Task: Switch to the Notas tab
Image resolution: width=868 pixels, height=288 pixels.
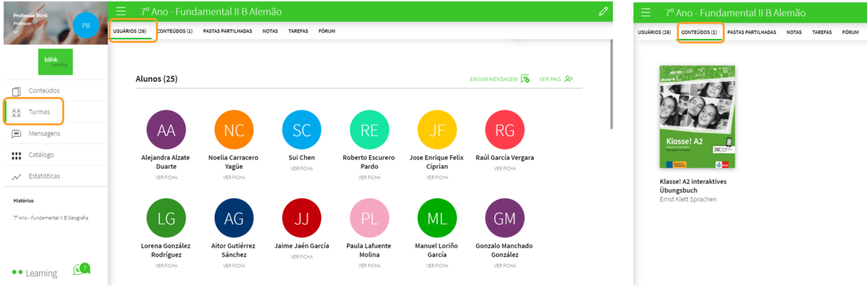Action: 270,31
